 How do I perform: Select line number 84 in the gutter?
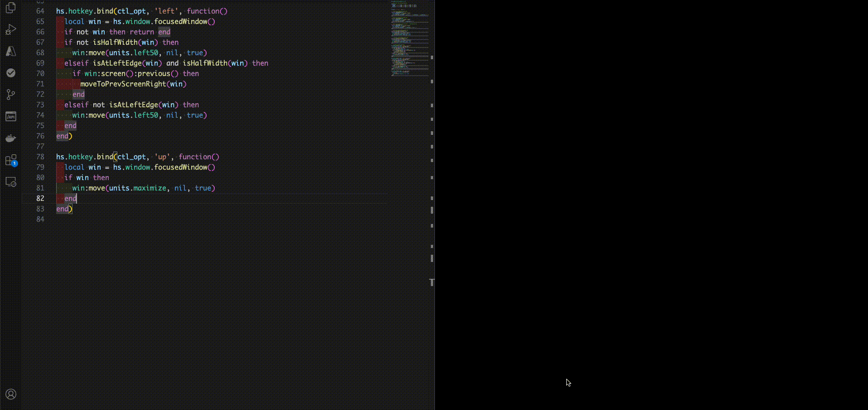coord(40,219)
